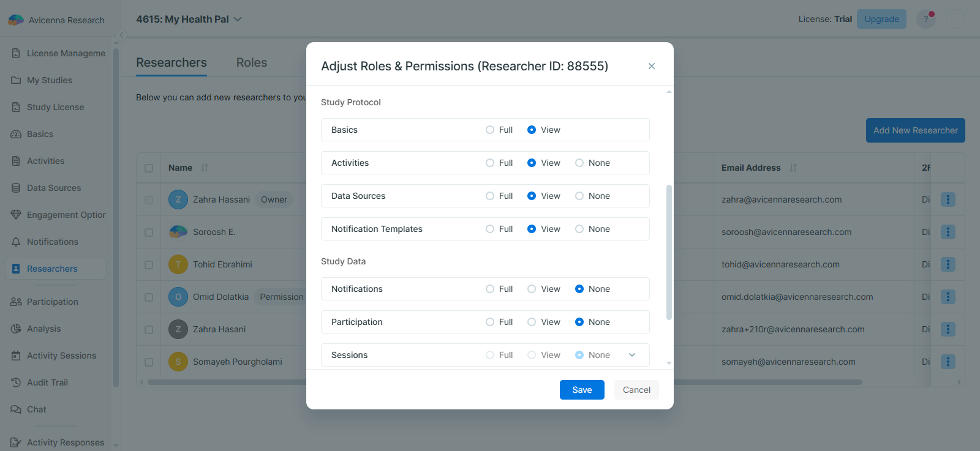Open the help question mark icon
980x451 pixels.
coord(925,19)
